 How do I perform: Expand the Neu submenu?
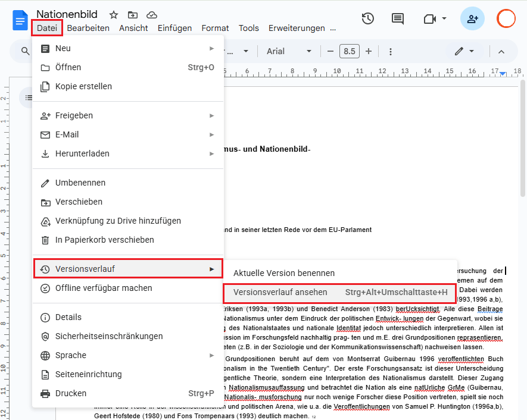(x=127, y=48)
